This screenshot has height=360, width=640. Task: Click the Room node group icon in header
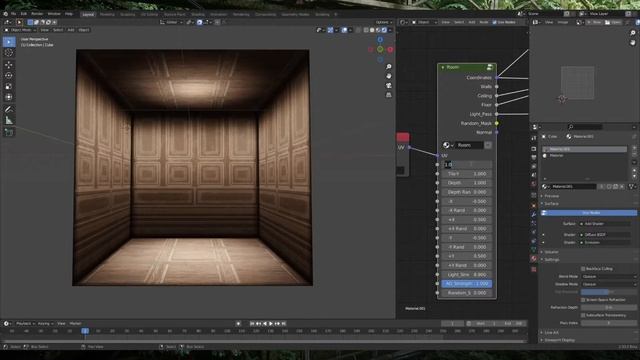[x=489, y=67]
